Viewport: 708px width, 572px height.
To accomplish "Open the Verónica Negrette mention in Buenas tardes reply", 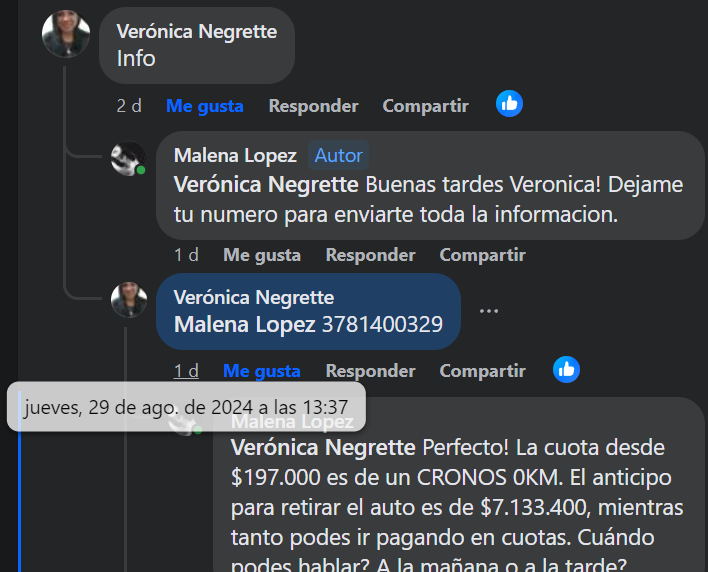I will 266,185.
